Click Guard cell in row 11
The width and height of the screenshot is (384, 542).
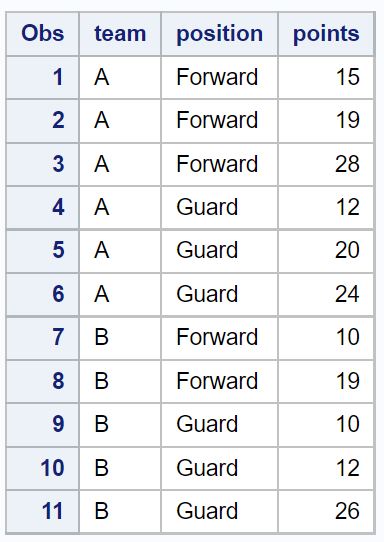pos(219,512)
